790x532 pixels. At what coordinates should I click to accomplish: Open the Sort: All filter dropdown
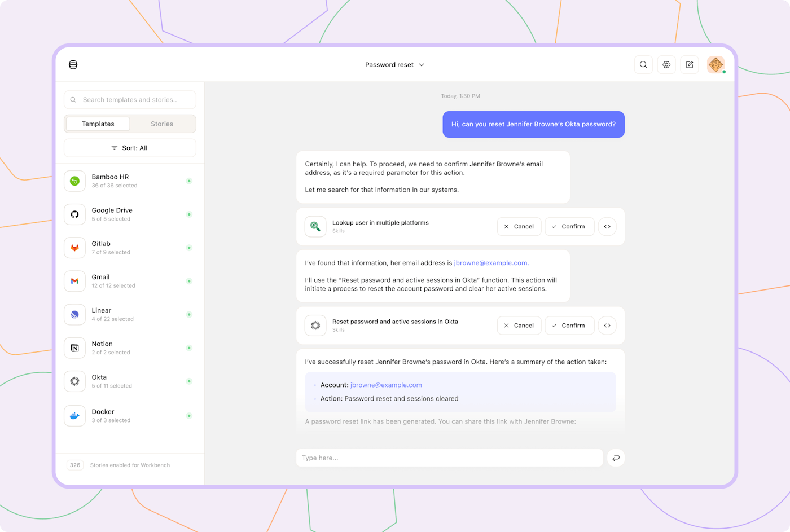point(130,148)
